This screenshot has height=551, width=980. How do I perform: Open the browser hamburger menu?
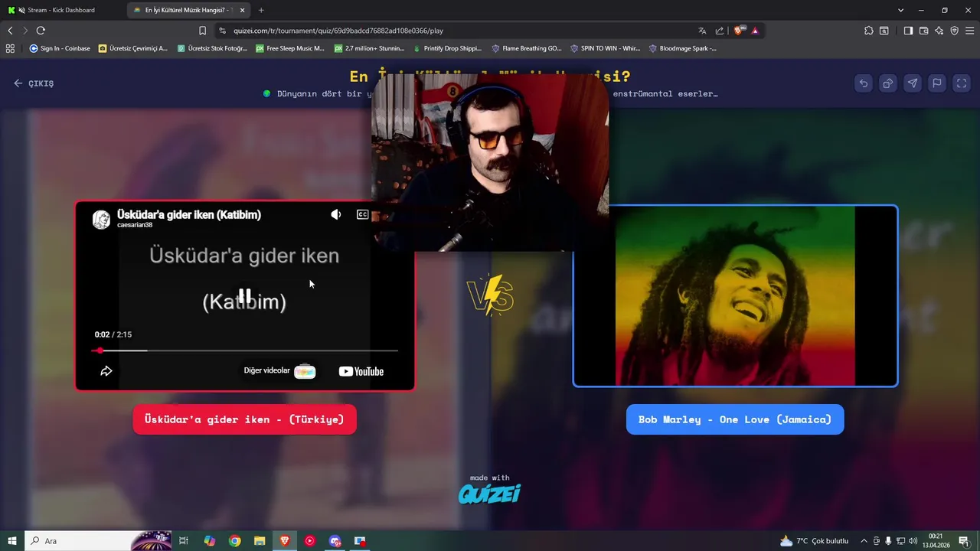click(x=969, y=31)
